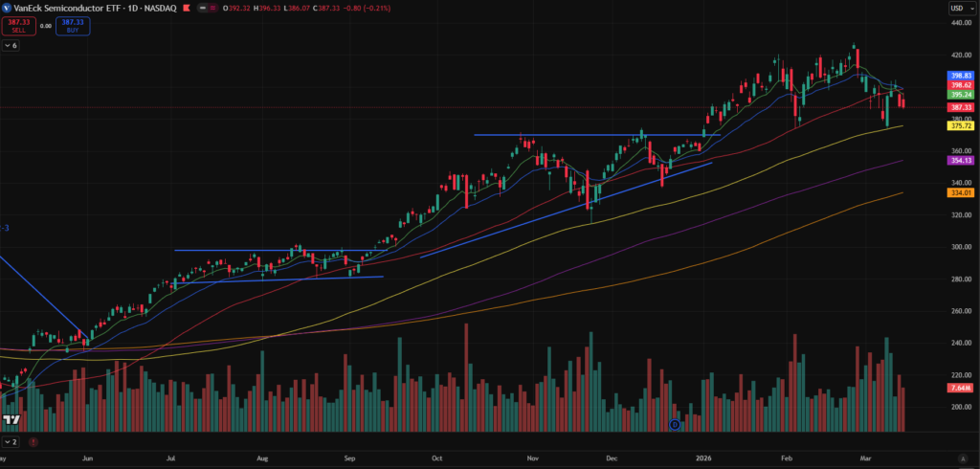
Task: Open the USD currency dropdown
Action: tap(960, 9)
